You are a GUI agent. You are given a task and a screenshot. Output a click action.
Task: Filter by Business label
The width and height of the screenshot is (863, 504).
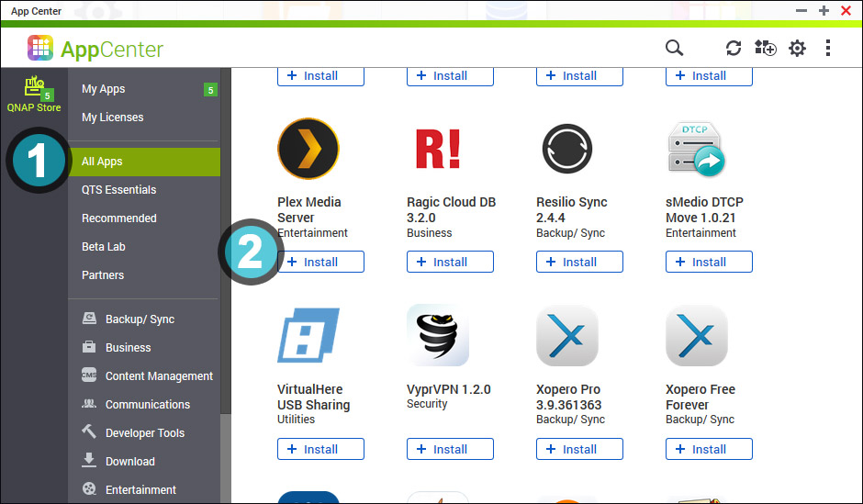(128, 348)
